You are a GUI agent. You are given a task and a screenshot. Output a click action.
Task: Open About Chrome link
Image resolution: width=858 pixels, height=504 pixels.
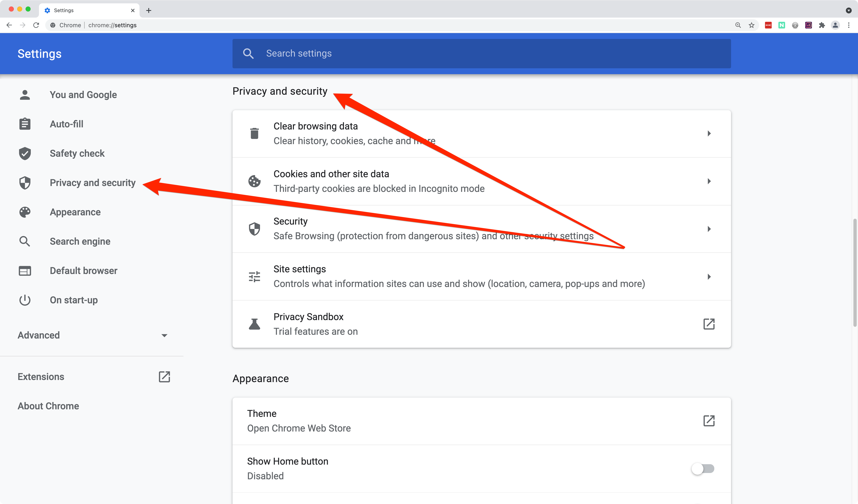coord(48,406)
